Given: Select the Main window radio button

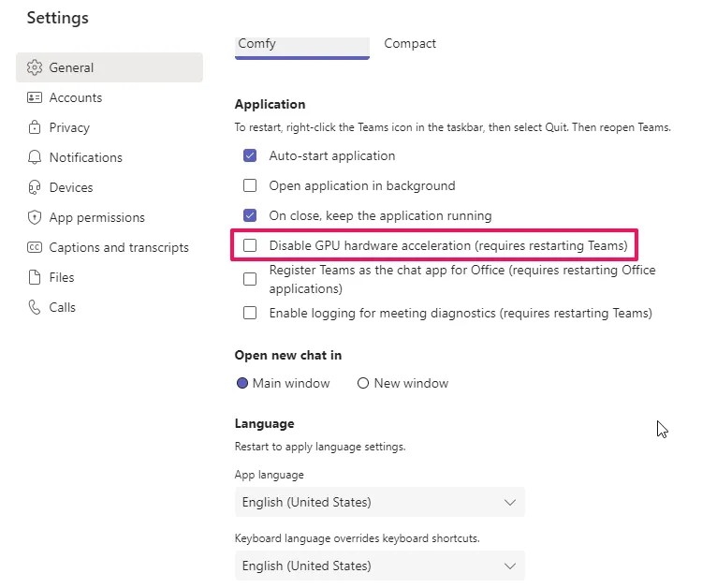Looking at the screenshot, I should pos(242,383).
